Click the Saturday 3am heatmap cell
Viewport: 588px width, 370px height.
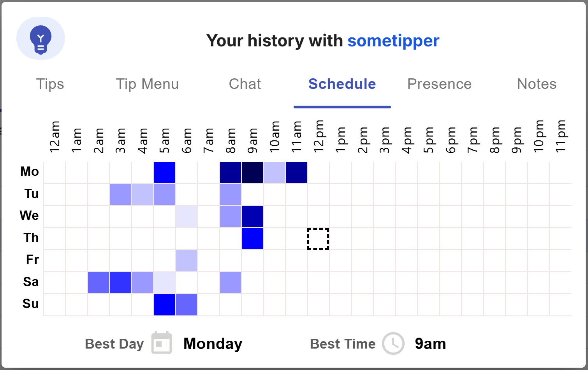[121, 283]
